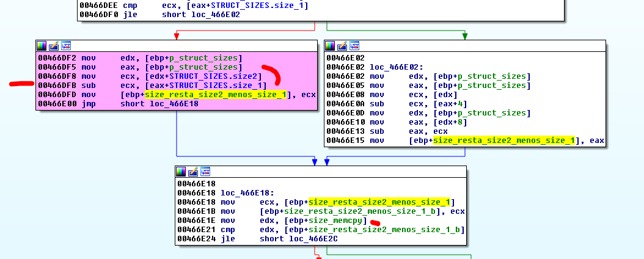Click the group icon on the loc_466E18 block
Screen dimensions: 644x259
click(205, 171)
